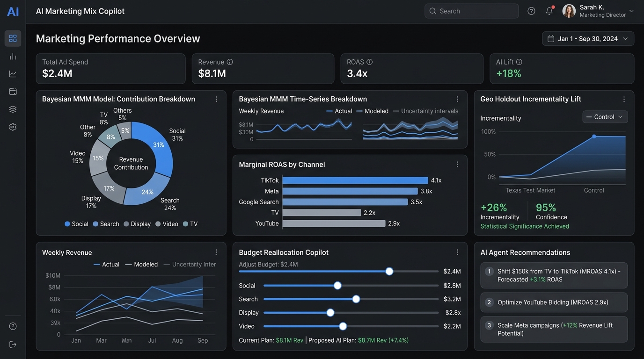Screen dimensions: 644x359
Task: Toggle Social legend in donut chart
Action: (76, 224)
